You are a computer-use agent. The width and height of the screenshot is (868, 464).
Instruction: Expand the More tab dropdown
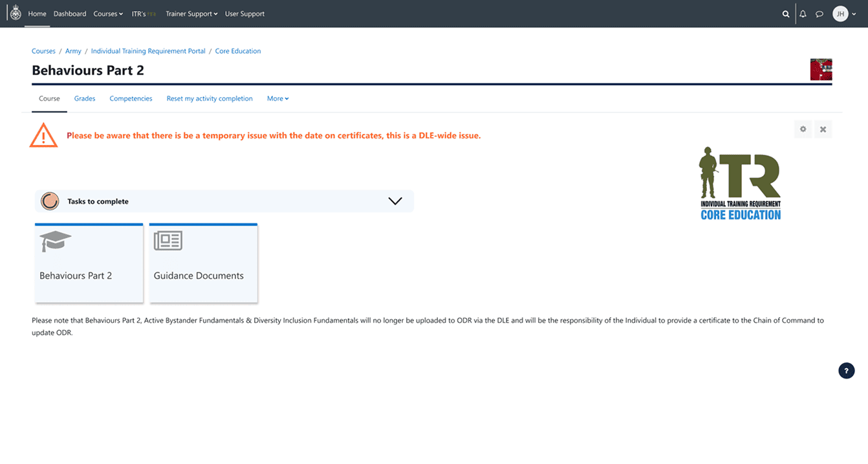pos(277,98)
